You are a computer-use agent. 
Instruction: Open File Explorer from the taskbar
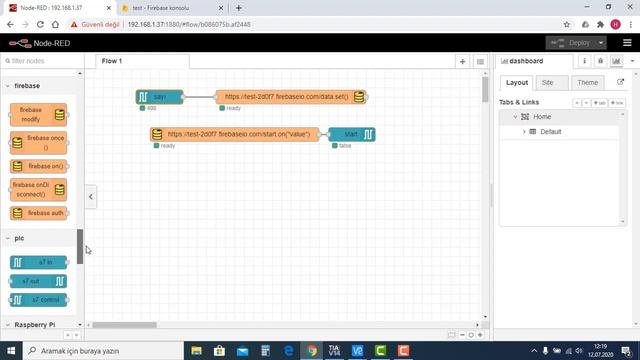click(197, 351)
